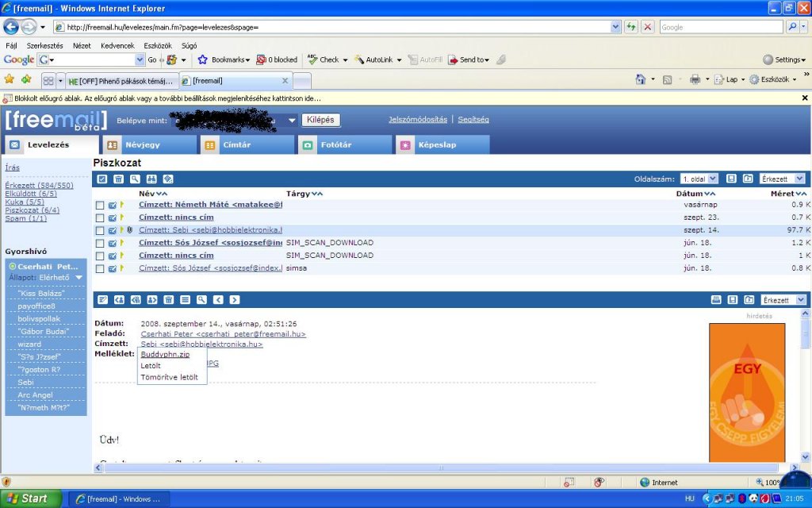812x508 pixels.
Task: Click the trash icon in the message toolbar
Action: (x=168, y=299)
